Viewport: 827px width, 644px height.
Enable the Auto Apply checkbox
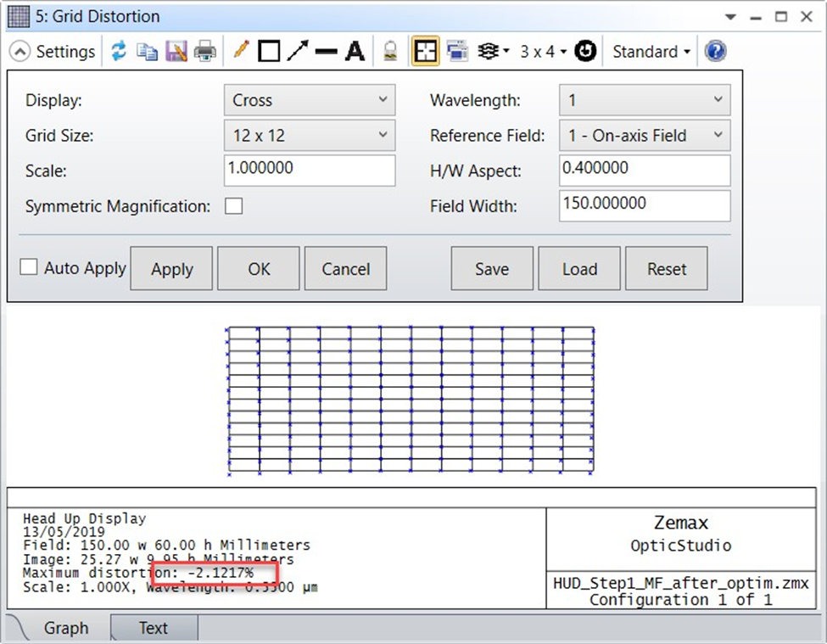(29, 267)
